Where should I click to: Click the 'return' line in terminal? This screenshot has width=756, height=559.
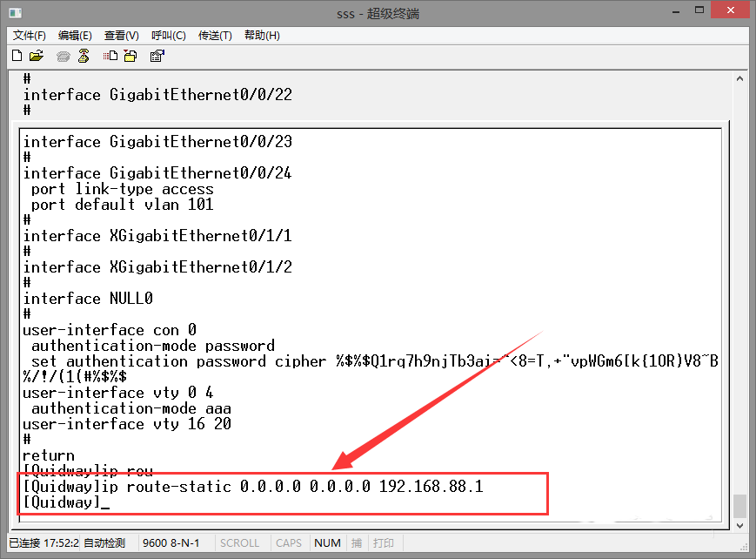(49, 455)
